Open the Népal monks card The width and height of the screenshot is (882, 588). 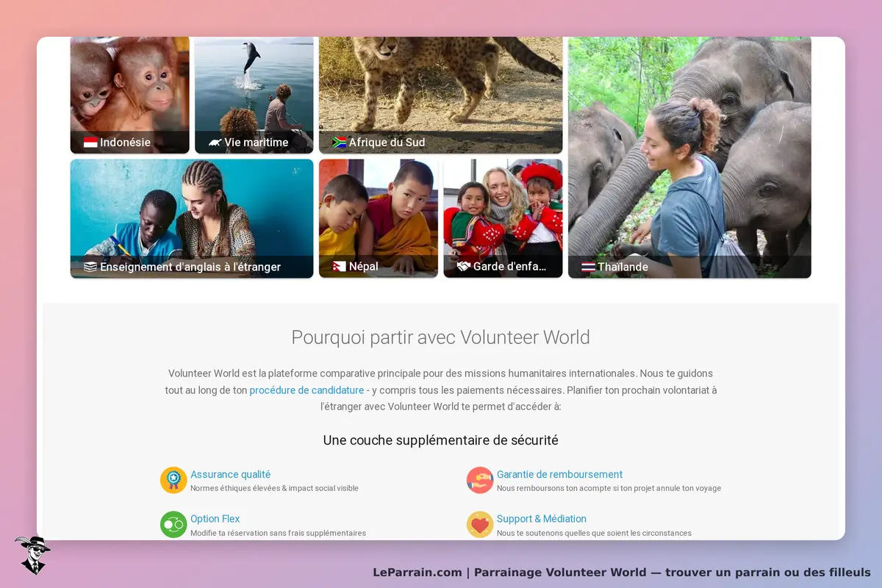(379, 219)
